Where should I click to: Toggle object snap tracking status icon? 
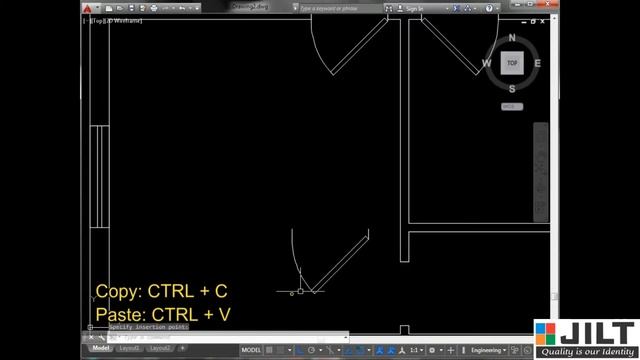click(x=347, y=350)
